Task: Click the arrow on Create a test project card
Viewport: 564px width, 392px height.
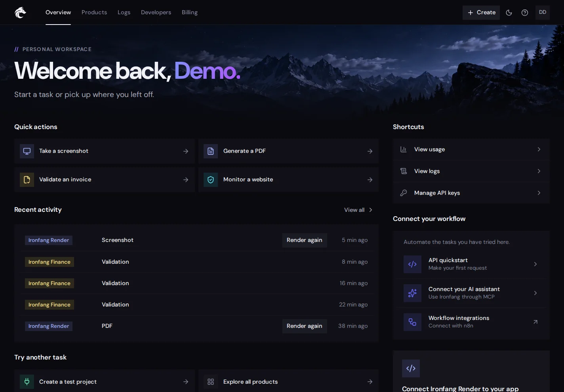Action: coord(186,382)
